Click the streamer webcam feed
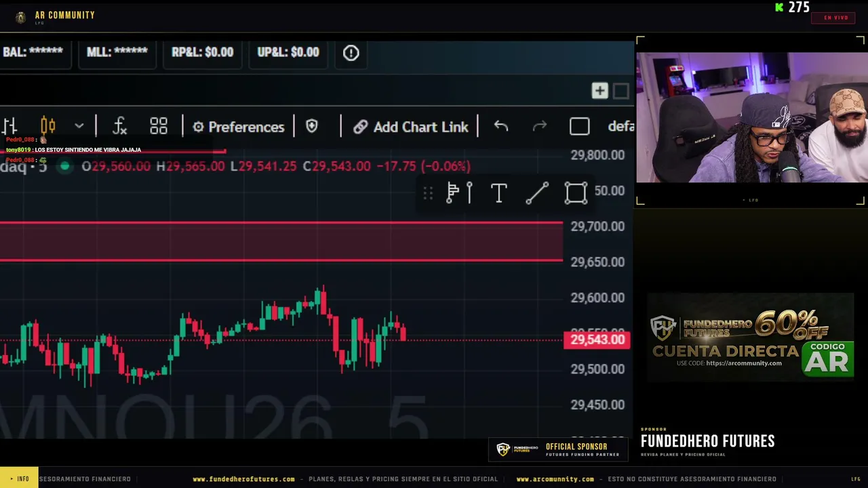 tap(751, 118)
